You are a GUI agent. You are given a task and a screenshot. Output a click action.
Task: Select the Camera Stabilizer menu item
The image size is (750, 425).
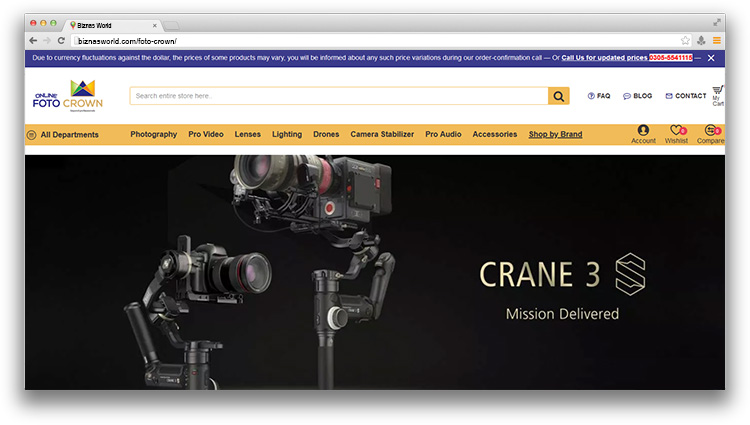(x=382, y=134)
